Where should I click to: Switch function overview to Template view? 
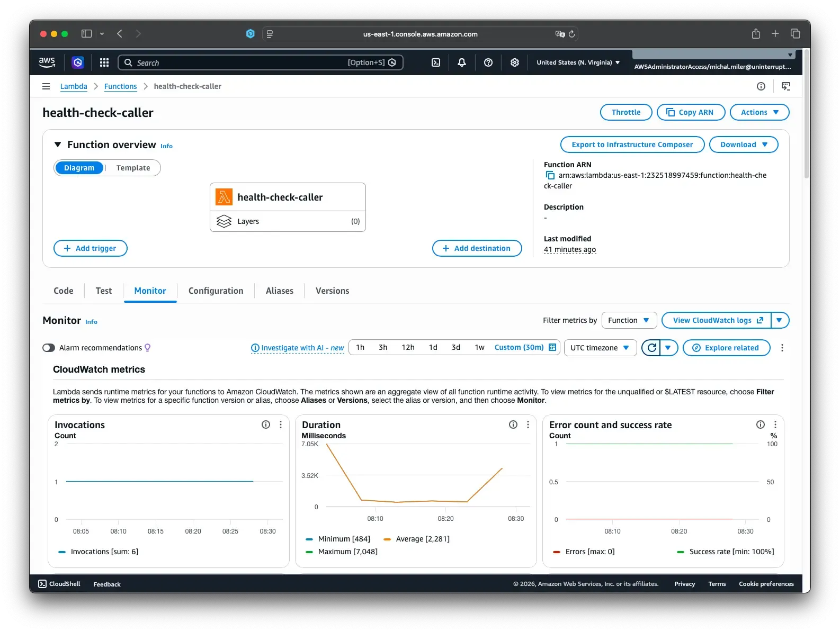coord(133,168)
